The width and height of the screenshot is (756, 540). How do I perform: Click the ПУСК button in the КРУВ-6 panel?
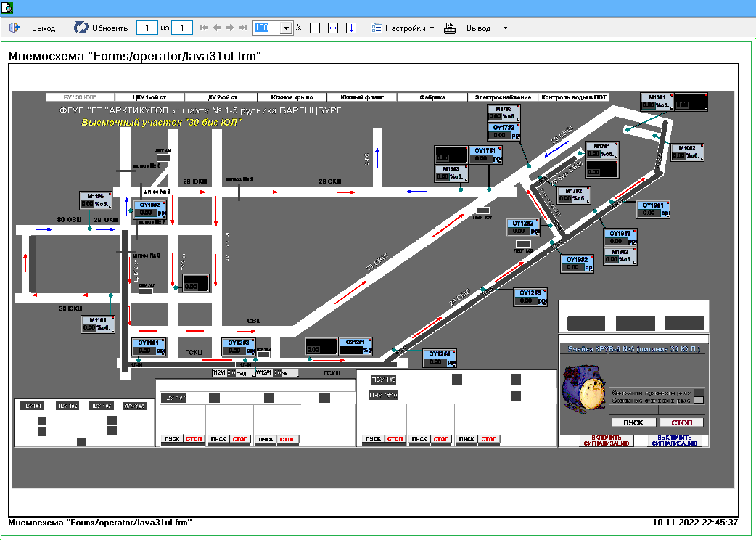pos(633,423)
